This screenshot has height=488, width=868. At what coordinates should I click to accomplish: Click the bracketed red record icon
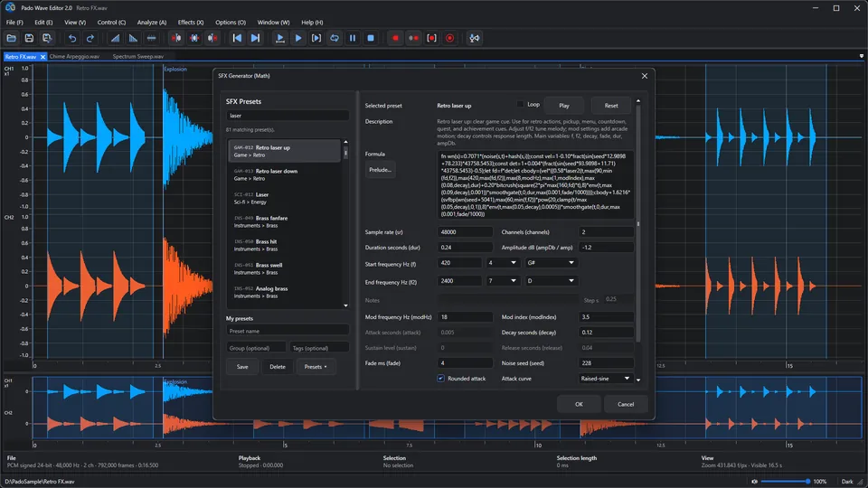pos(432,38)
